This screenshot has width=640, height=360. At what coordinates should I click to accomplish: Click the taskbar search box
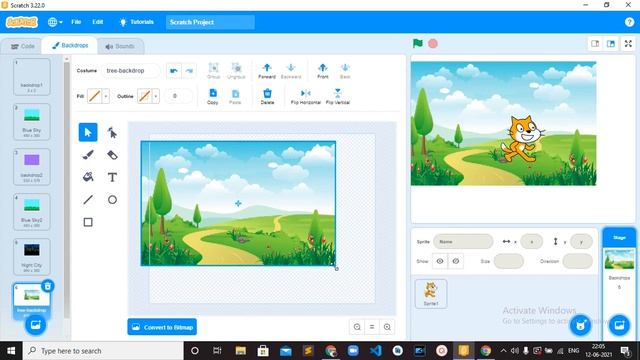point(103,351)
